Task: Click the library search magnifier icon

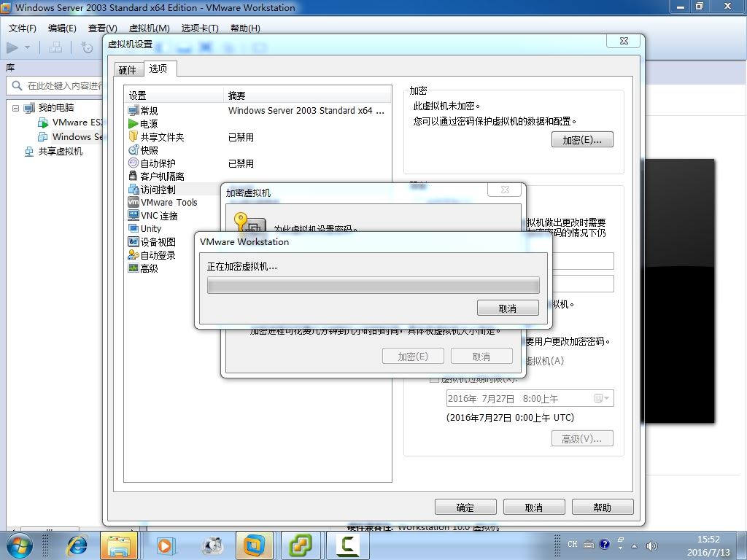Action: [18, 86]
